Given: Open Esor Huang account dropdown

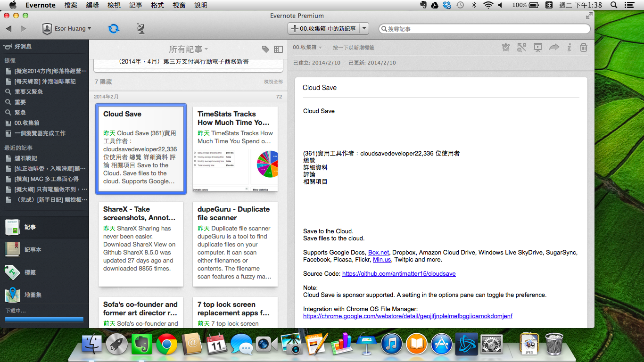Looking at the screenshot, I should pyautogui.click(x=66, y=29).
